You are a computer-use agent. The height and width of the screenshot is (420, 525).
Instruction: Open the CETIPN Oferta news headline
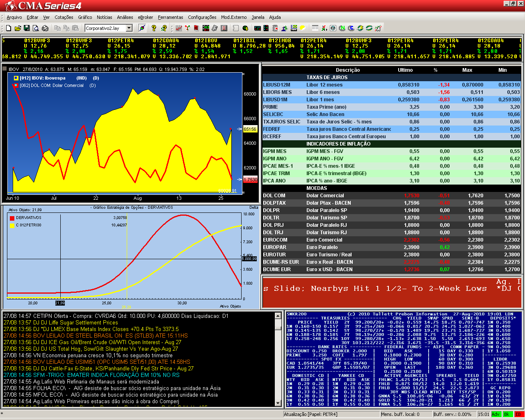116,316
